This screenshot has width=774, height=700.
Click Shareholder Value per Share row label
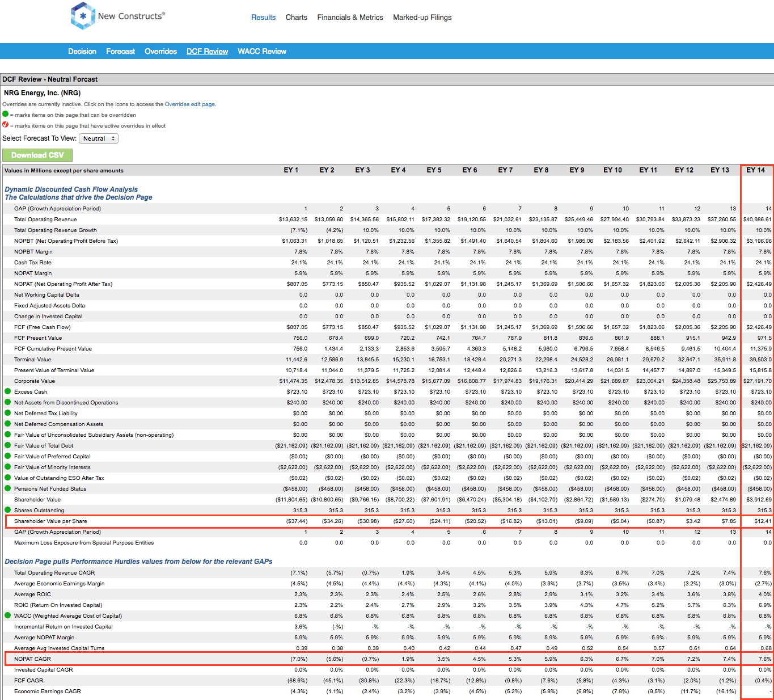[x=50, y=521]
